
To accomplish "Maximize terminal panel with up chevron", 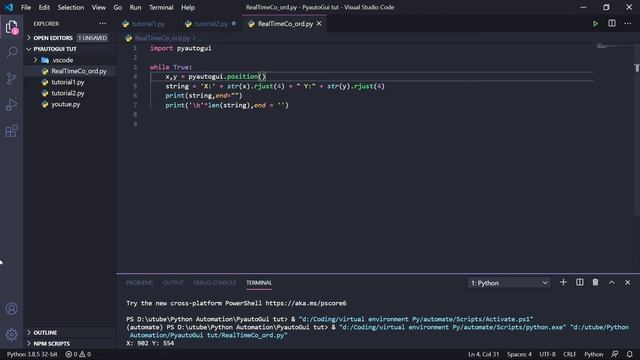I will 611,282.
